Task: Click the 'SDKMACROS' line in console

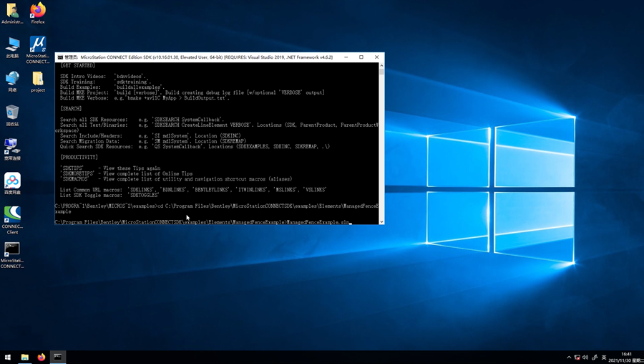Action: click(x=176, y=179)
